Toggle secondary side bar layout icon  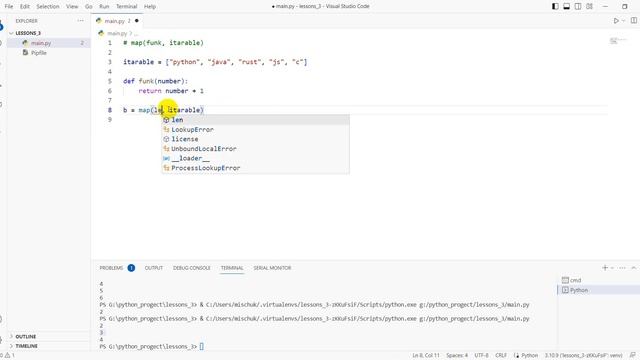click(x=578, y=6)
